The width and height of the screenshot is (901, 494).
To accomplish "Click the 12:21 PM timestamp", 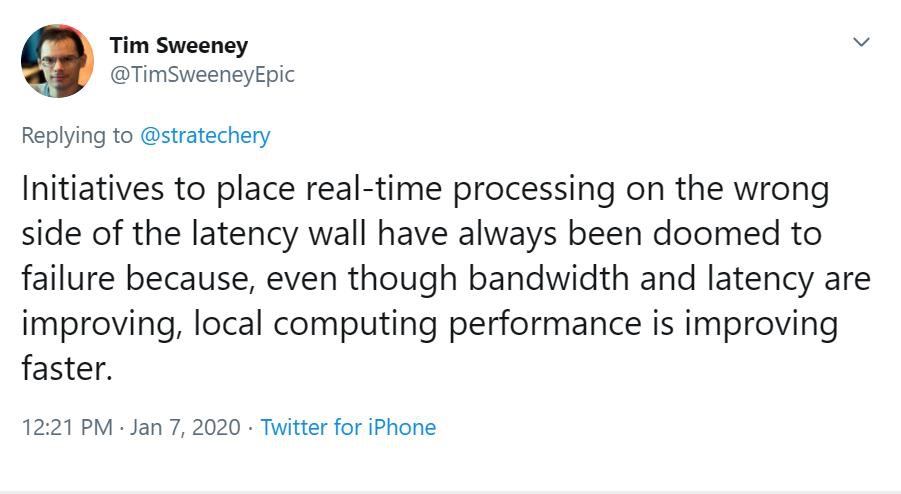I will 66,428.
